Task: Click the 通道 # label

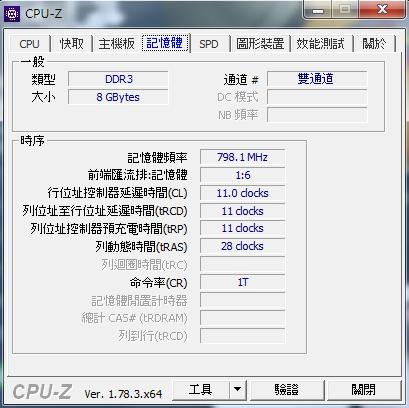Action: pyautogui.click(x=241, y=80)
